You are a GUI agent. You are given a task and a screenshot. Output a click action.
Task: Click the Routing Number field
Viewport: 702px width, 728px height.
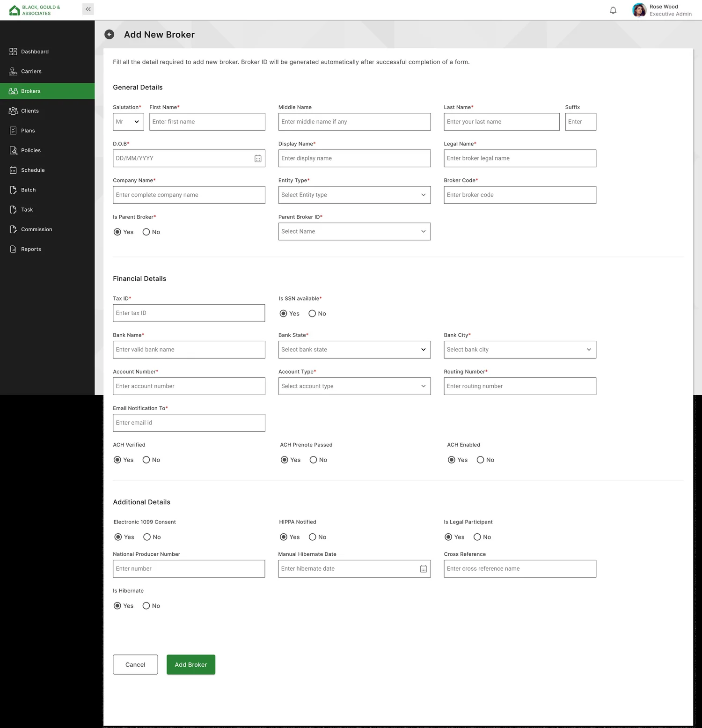pos(520,386)
